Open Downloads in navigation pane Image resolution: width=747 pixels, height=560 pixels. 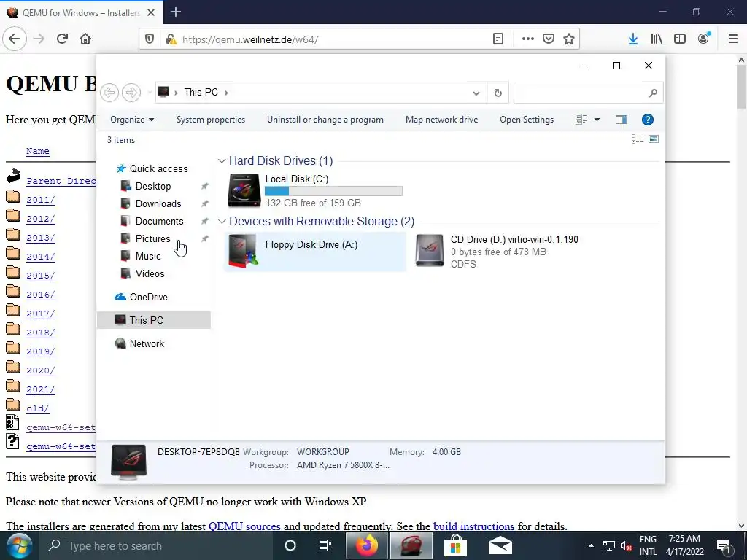click(x=158, y=204)
